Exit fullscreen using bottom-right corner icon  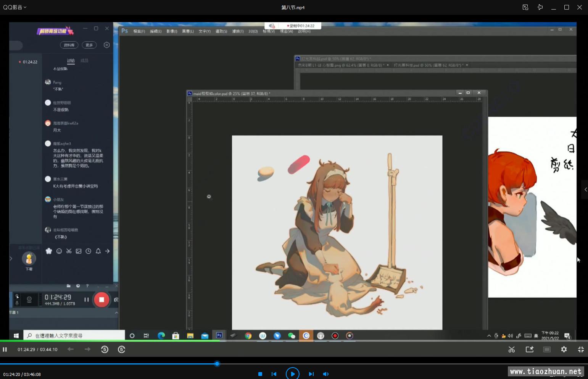click(x=581, y=349)
